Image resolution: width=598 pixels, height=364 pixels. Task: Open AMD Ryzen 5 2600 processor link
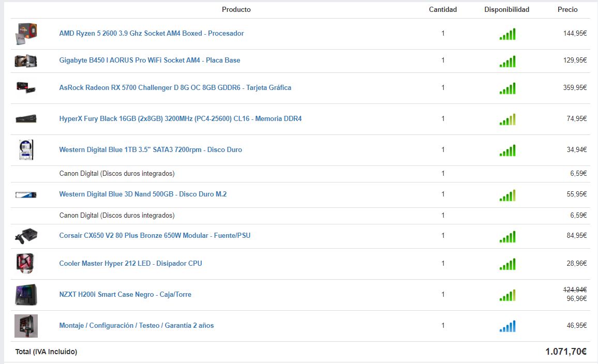click(152, 34)
